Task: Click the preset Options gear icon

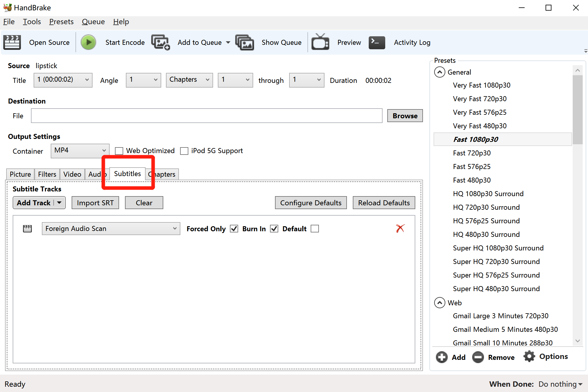Action: coord(529,357)
